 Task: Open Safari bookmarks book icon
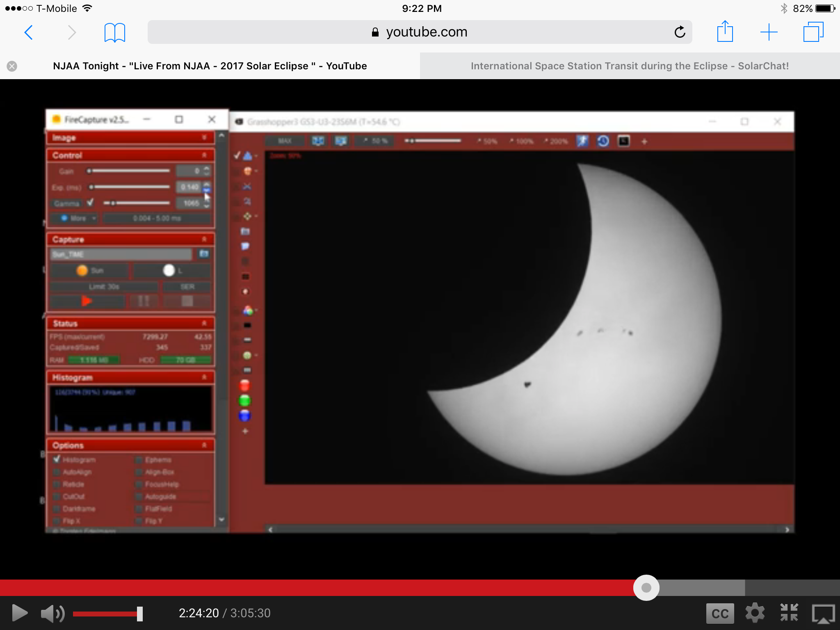114,32
